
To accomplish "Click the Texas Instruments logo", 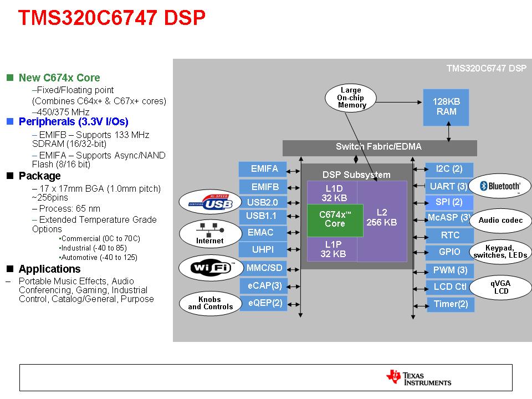I will tap(417, 378).
